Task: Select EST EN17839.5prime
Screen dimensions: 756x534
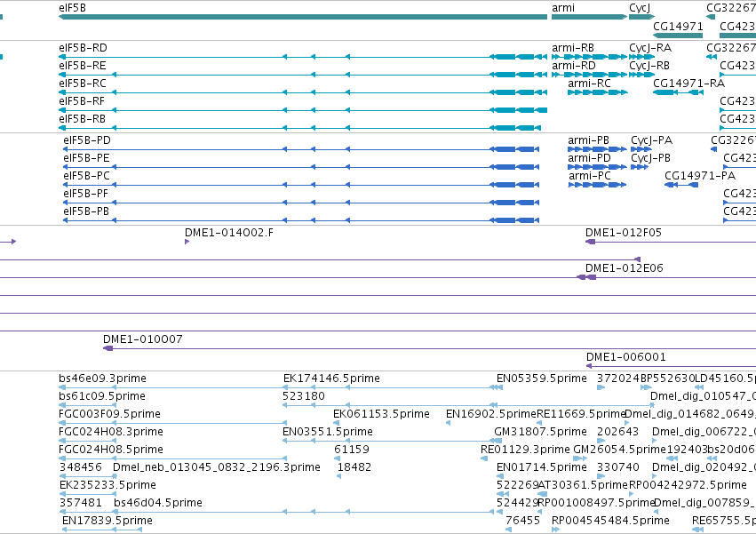Action: (107, 521)
